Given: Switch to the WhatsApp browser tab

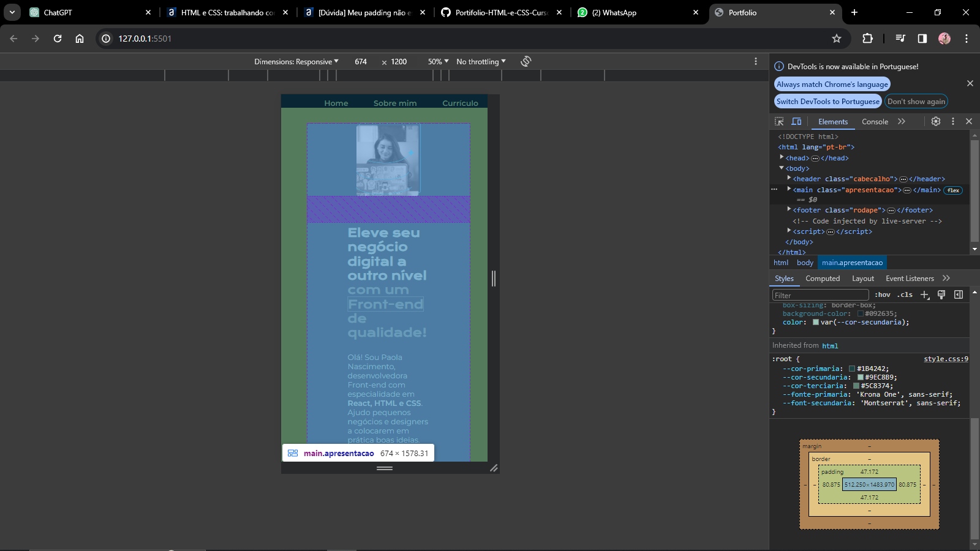Looking at the screenshot, I should (x=637, y=12).
